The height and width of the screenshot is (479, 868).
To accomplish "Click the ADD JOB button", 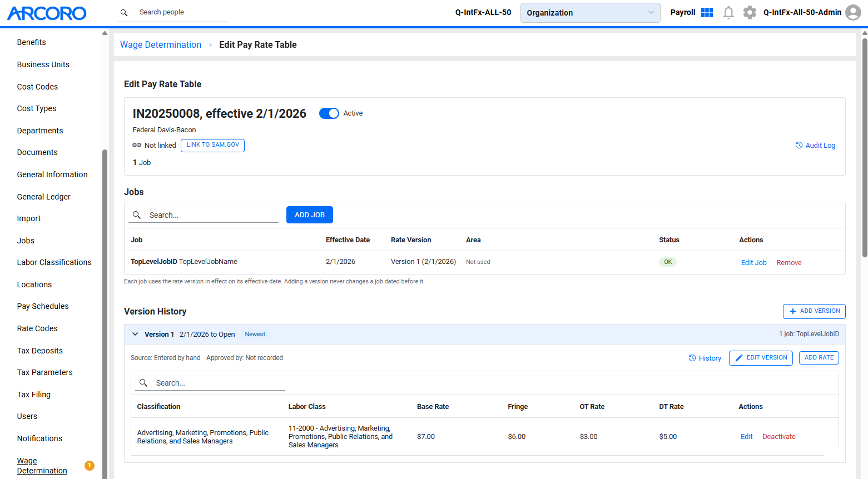I will point(310,215).
